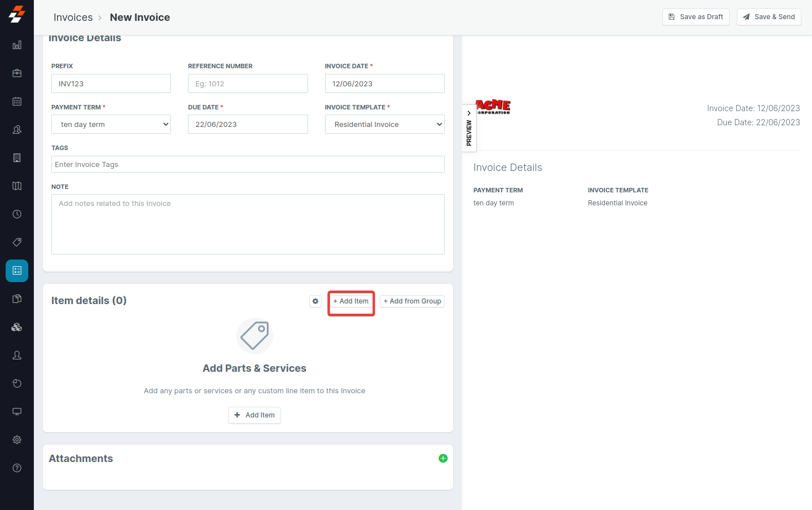Click the item details gear settings icon
The width and height of the screenshot is (812, 510).
(315, 301)
